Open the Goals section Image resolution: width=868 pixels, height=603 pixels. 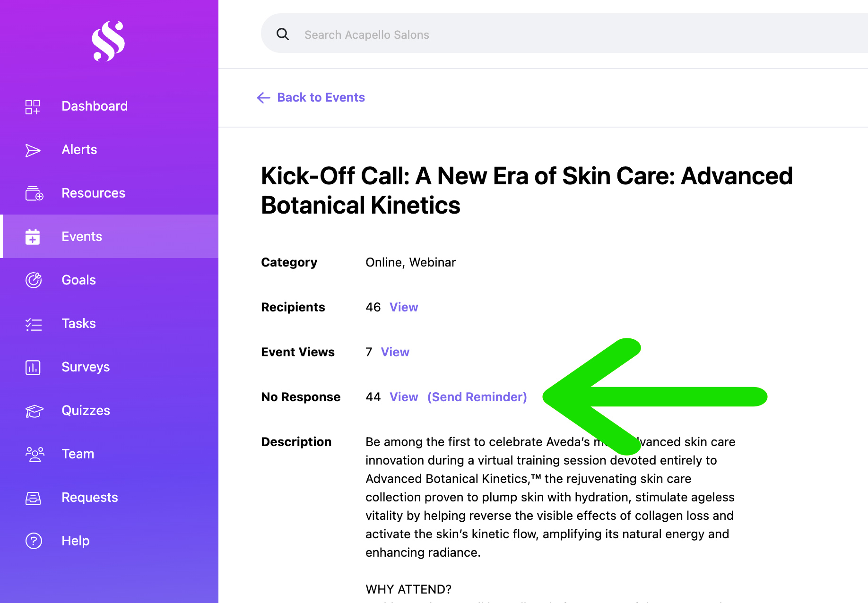[x=109, y=280]
